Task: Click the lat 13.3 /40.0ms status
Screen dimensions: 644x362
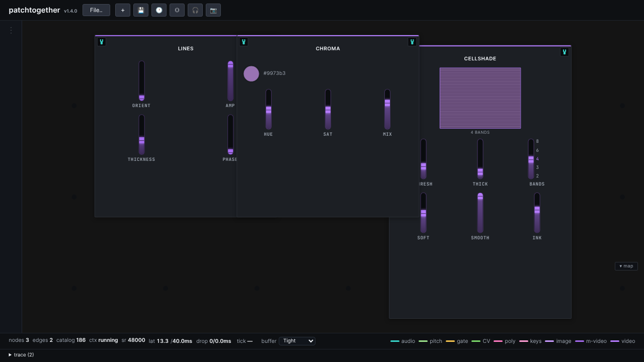Action: (x=171, y=341)
